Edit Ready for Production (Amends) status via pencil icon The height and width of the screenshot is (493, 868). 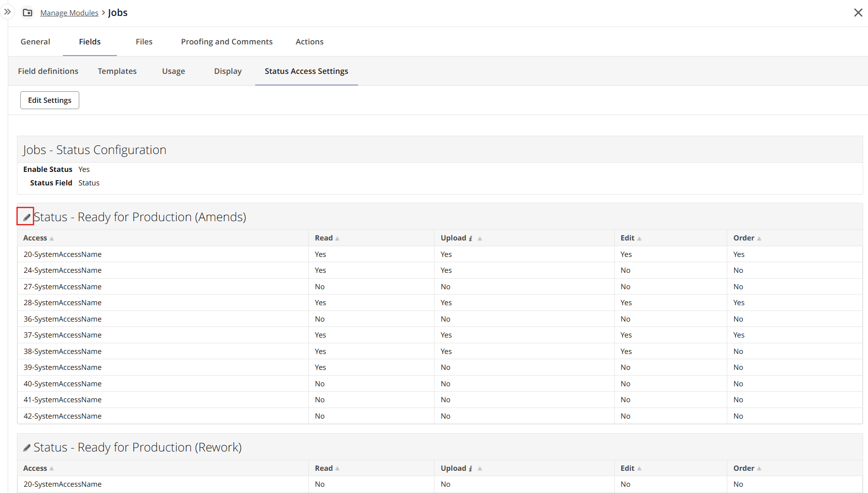tap(27, 217)
